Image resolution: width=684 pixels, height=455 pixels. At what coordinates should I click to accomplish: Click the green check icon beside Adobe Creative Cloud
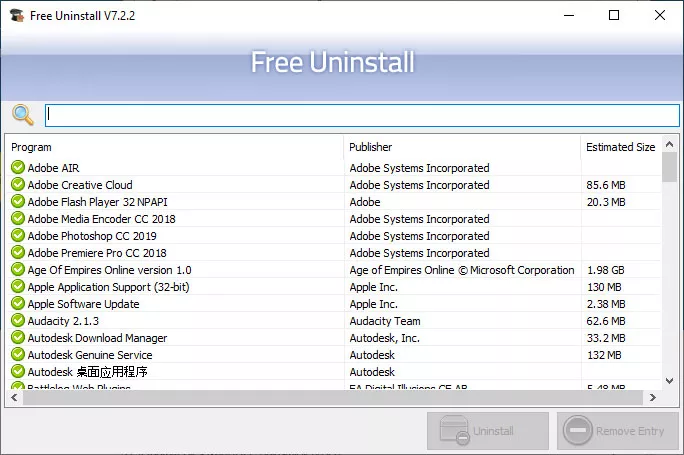(x=18, y=184)
